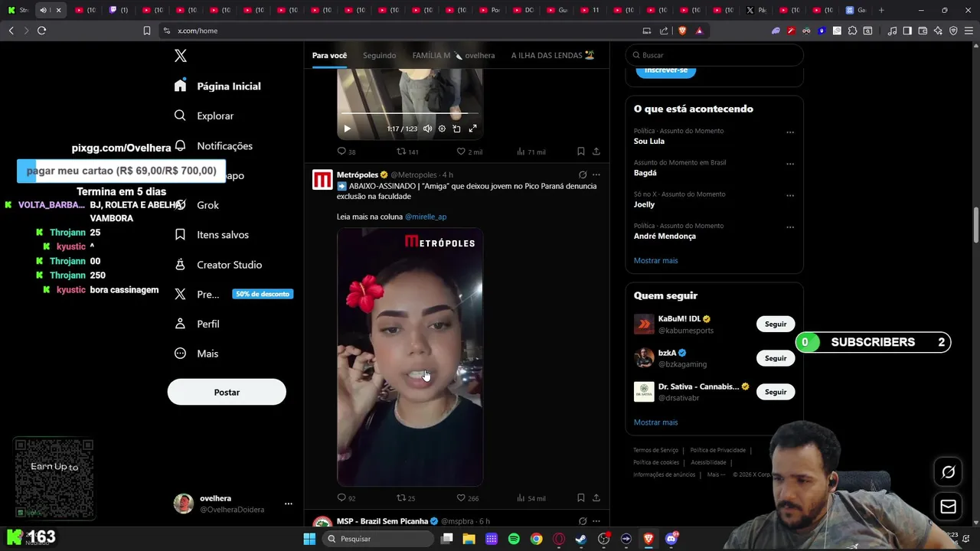Viewport: 980px width, 551px height.
Task: Click the Buscar search field
Action: click(714, 55)
